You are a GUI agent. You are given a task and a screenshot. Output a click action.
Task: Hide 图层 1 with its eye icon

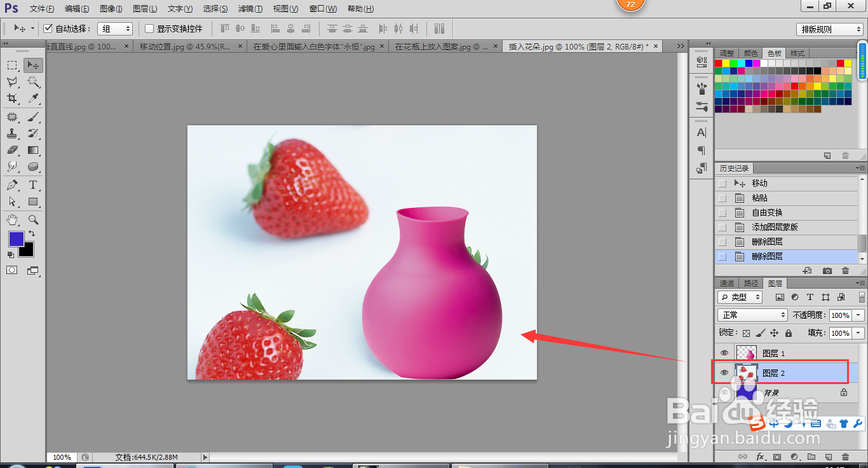724,353
